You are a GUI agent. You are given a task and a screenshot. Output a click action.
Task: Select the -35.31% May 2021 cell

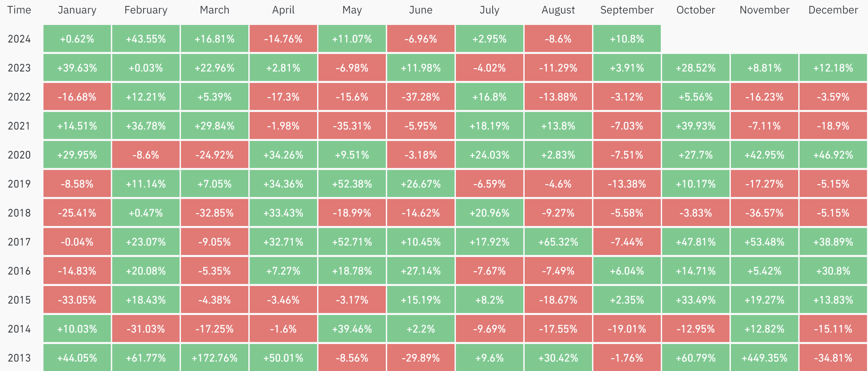(352, 126)
